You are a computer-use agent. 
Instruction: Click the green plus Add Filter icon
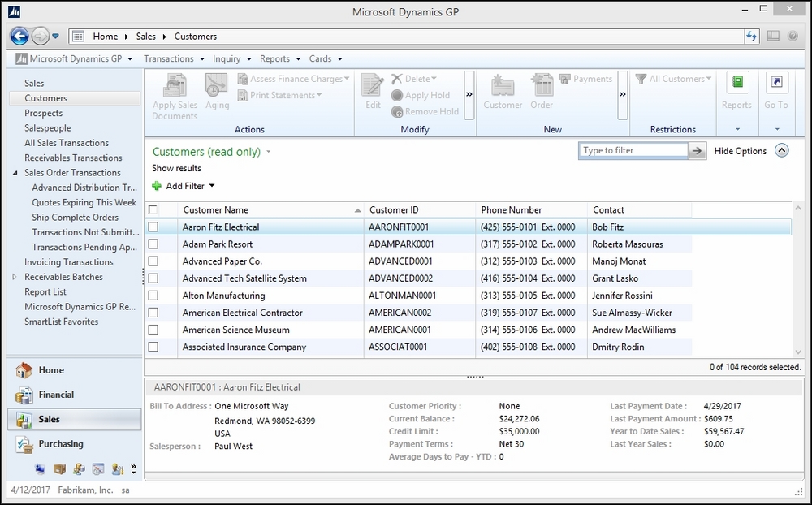point(157,186)
